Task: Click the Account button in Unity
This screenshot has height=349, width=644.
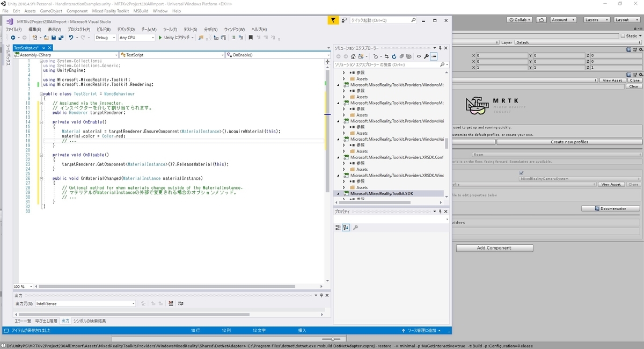Action: [563, 20]
